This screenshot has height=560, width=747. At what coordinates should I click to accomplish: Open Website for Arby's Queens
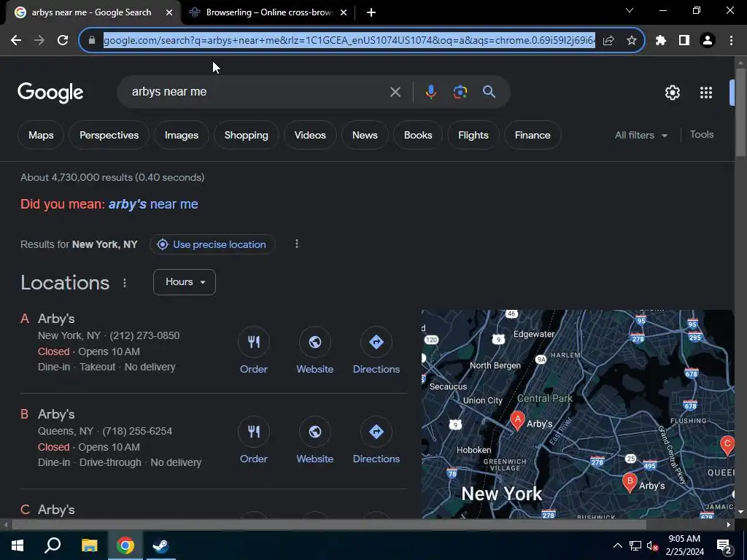click(x=315, y=440)
